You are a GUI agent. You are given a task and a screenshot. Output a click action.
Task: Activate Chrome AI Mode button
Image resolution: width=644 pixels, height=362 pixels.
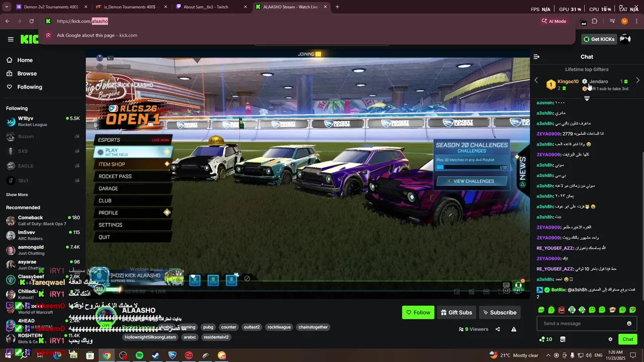[x=553, y=21]
